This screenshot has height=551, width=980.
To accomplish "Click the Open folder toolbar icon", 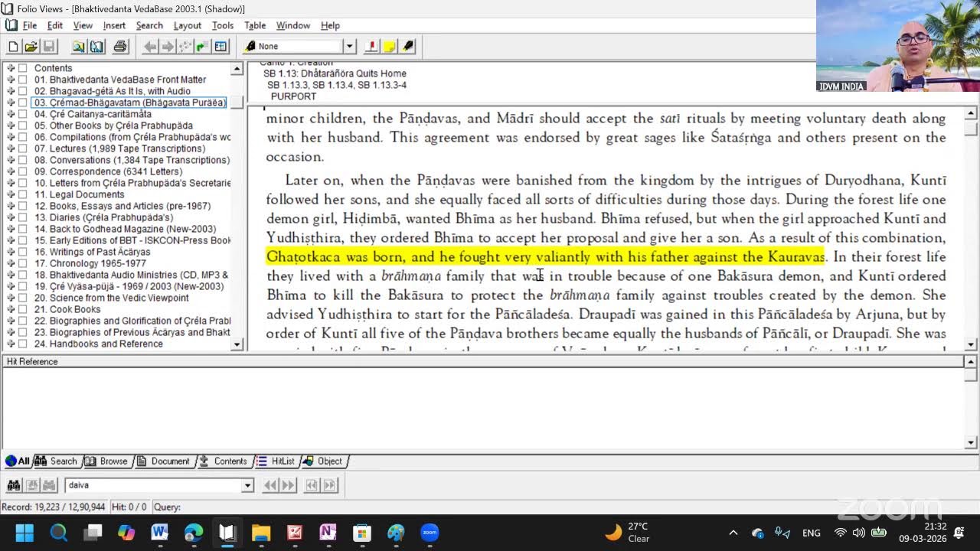I will [x=31, y=47].
